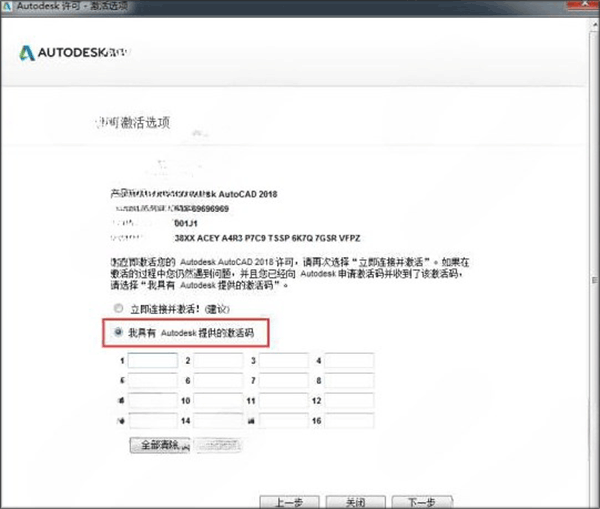The height and width of the screenshot is (509, 600).
Task: Click request code text '38XX ACEY A4R3 P7C9'
Action: tap(220, 238)
